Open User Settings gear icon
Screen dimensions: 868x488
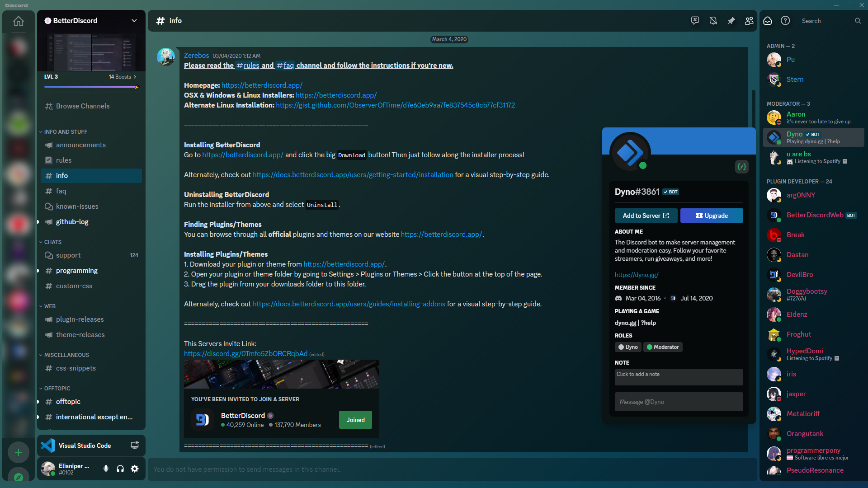[135, 469]
